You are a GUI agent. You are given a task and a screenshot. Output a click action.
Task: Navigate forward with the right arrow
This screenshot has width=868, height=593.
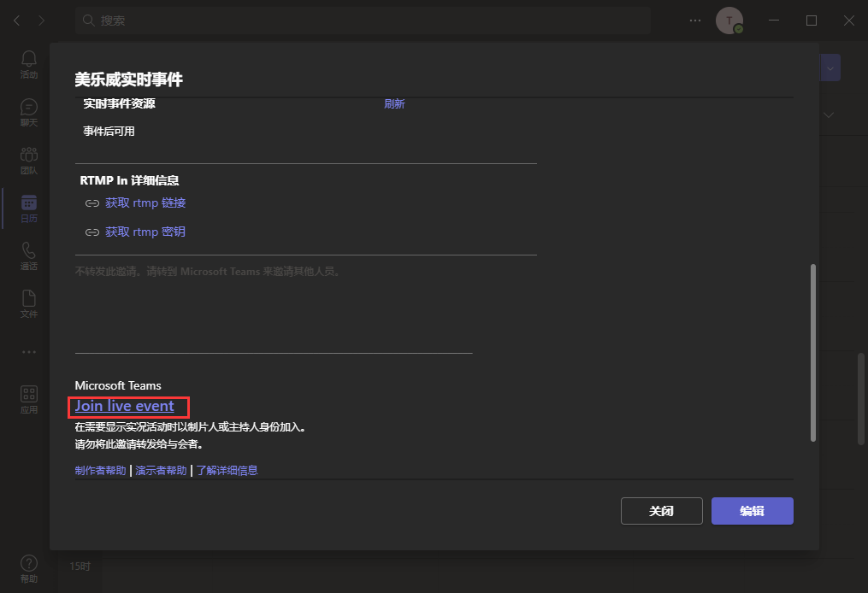42,21
